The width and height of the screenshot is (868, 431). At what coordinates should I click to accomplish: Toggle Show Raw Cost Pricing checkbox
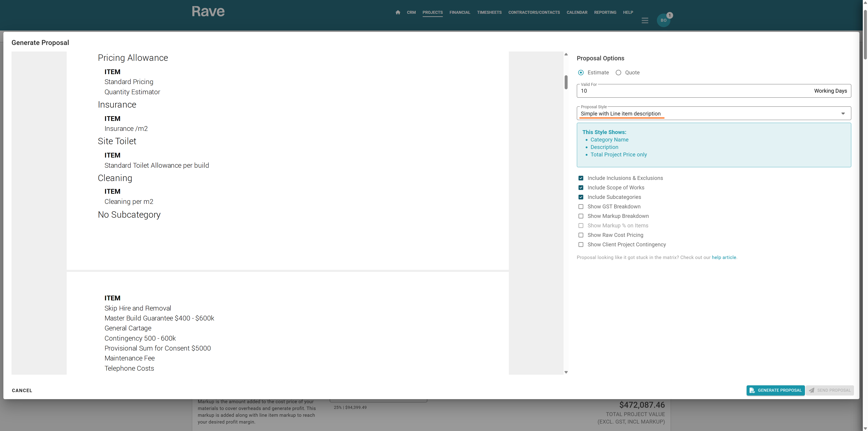click(581, 235)
